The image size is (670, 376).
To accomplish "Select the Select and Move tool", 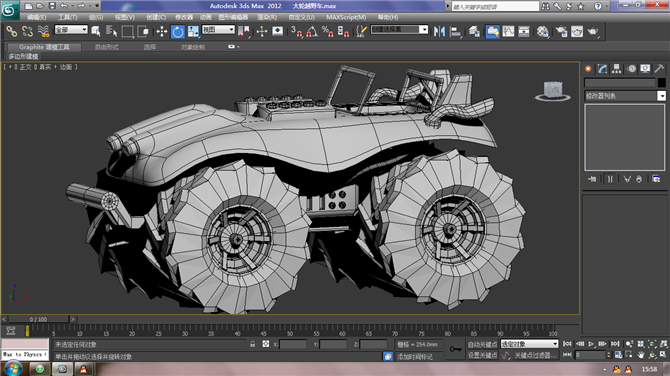I will point(162,31).
